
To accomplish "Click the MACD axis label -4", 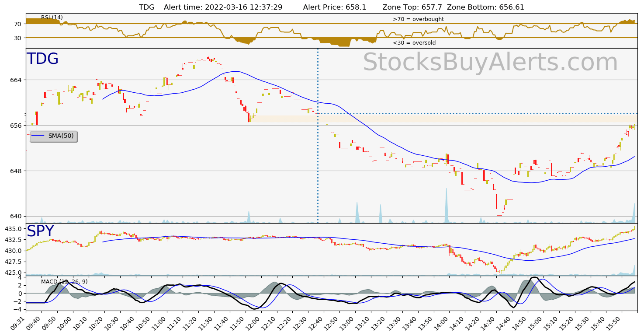I will tap(18, 309).
